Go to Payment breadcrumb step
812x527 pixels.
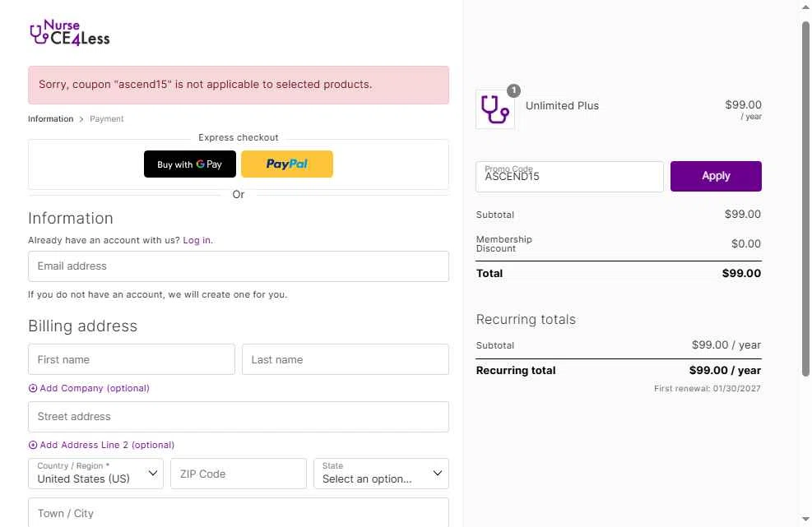pos(107,119)
